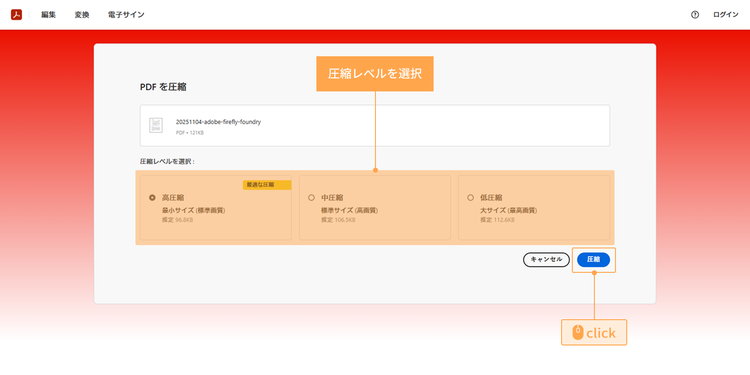Click the キャンセル button

pos(546,260)
